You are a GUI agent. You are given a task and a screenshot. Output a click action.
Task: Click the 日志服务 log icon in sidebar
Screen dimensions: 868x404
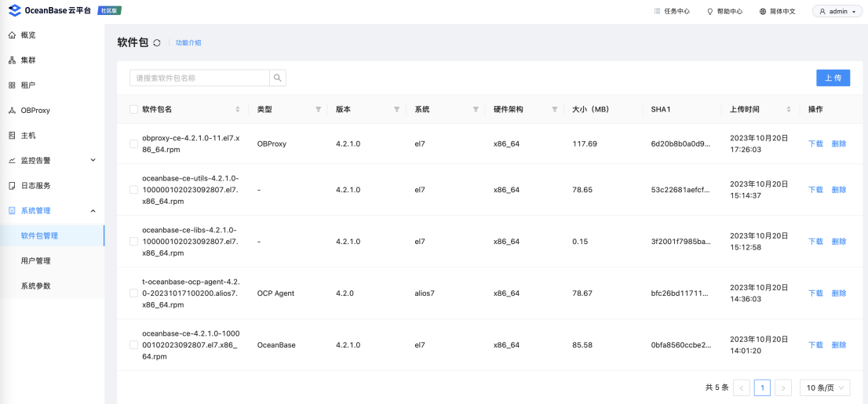[x=13, y=185]
